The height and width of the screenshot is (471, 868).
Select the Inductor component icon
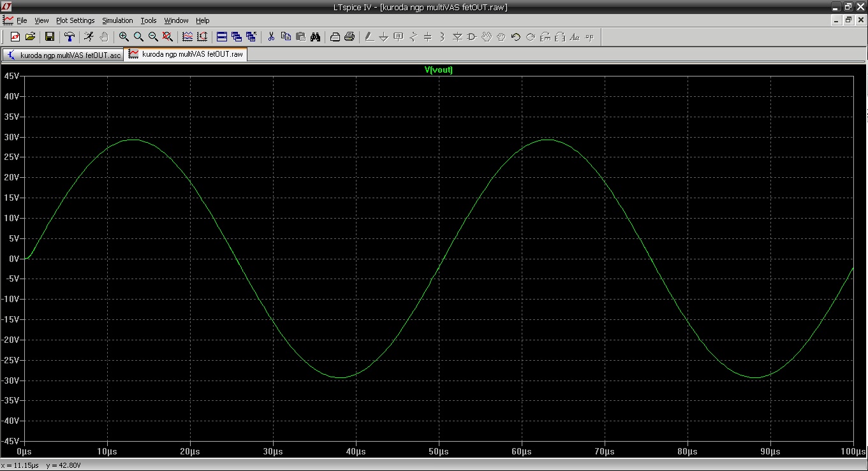coord(443,37)
